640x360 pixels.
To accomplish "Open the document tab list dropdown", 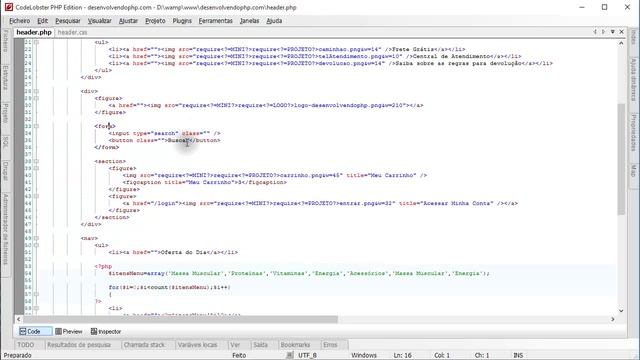I will click(613, 32).
